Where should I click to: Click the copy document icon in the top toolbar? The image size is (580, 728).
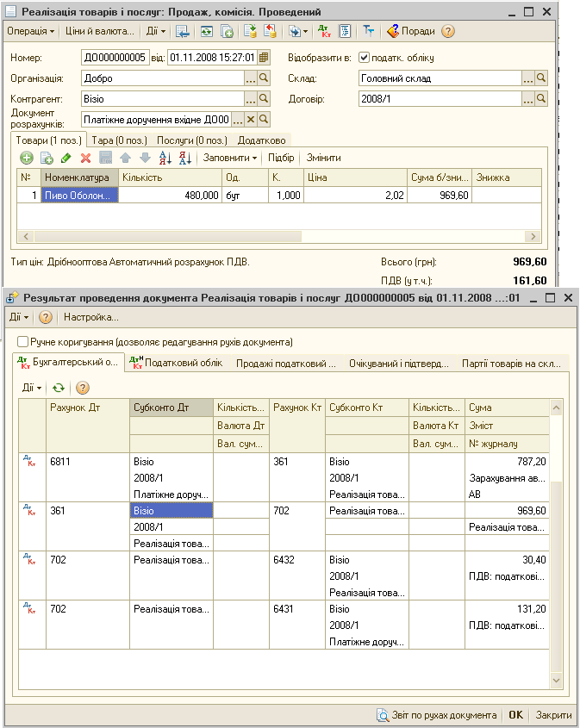227,31
